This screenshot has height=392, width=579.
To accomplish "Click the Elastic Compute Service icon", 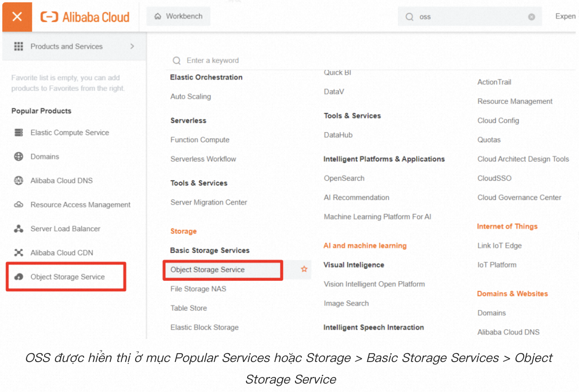I will [x=18, y=132].
